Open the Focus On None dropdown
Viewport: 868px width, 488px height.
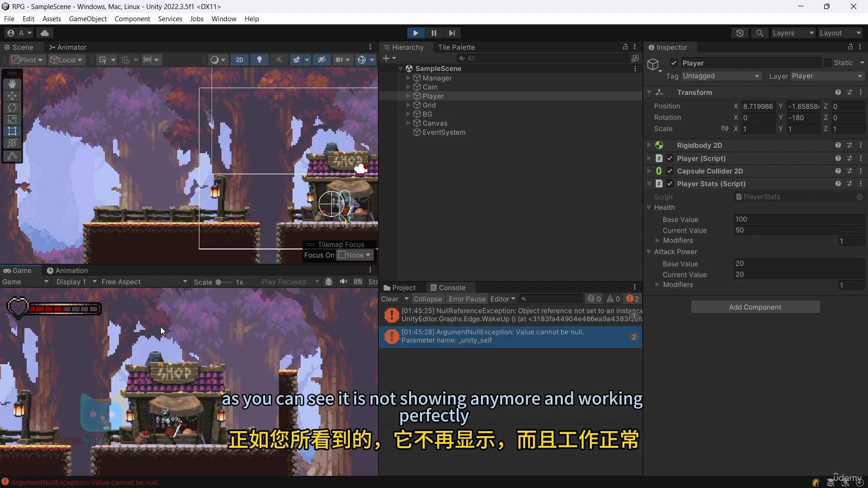[355, 255]
